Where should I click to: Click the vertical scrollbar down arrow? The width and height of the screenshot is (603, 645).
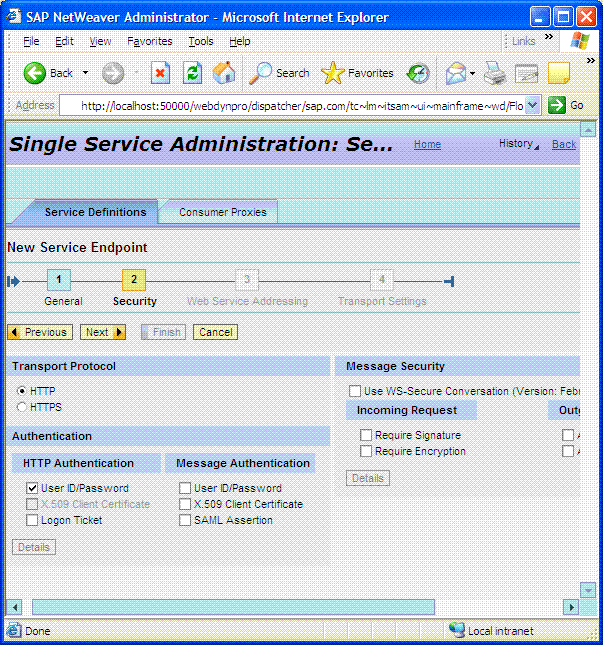click(588, 590)
